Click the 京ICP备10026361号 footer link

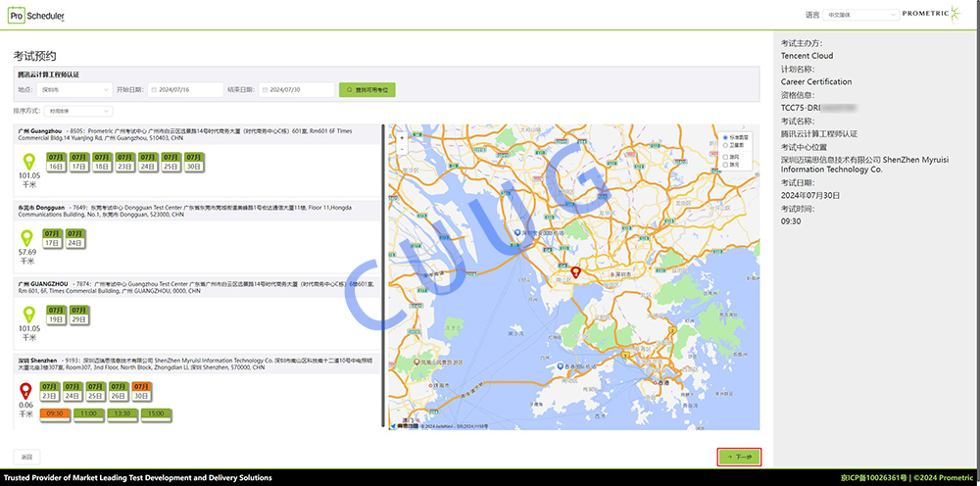(873, 477)
